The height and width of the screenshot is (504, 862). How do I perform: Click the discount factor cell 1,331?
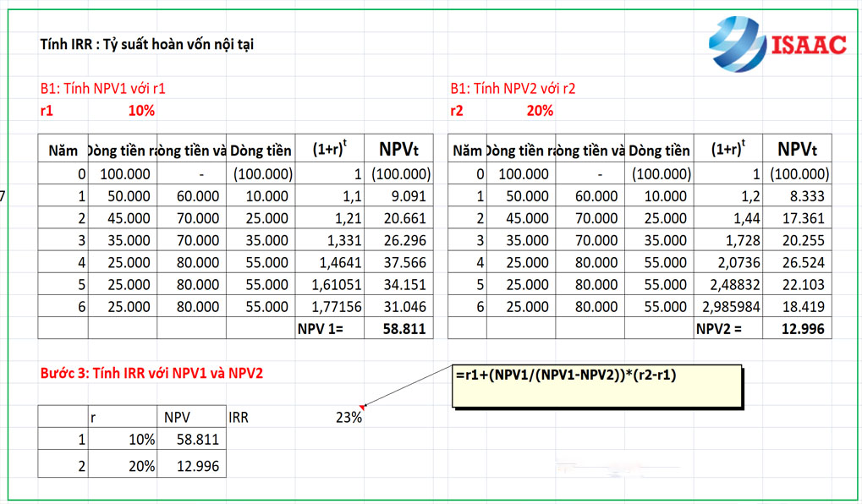(330, 240)
